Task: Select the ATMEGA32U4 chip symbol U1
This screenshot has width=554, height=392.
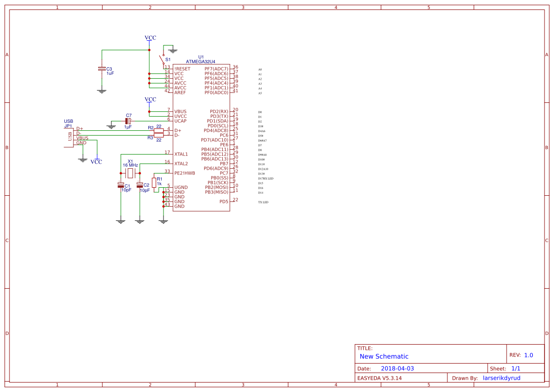Action: point(201,137)
